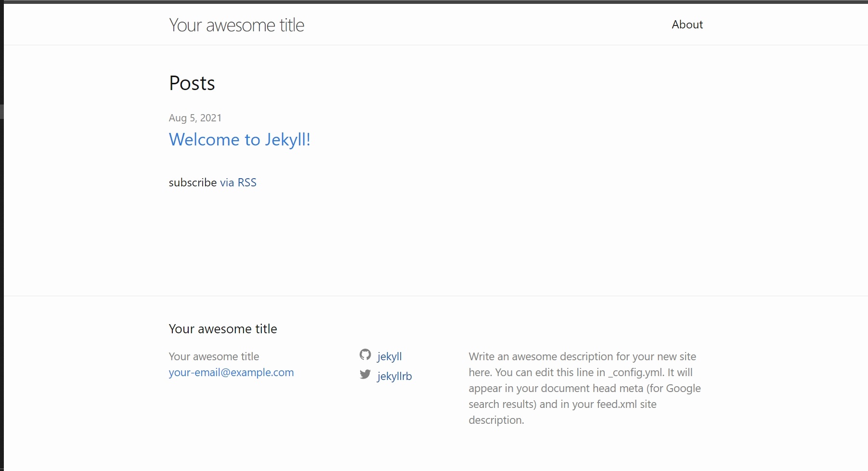Click the word subscribe before RSS link
Image resolution: width=868 pixels, height=471 pixels.
pos(193,183)
